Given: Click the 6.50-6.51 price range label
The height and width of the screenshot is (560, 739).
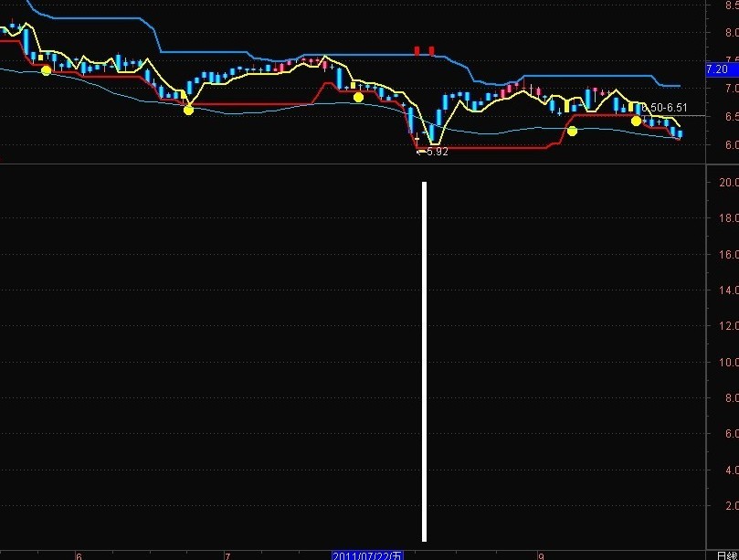Looking at the screenshot, I should [664, 108].
